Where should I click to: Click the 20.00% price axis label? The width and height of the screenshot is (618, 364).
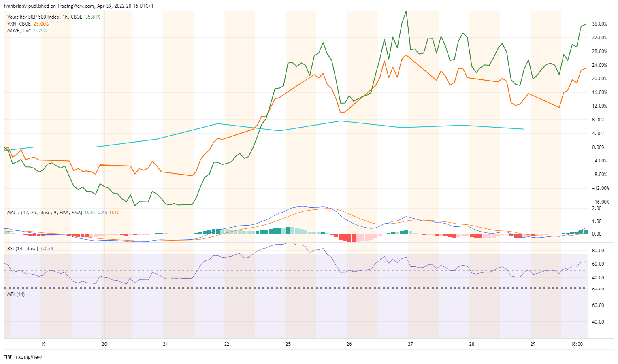click(599, 79)
